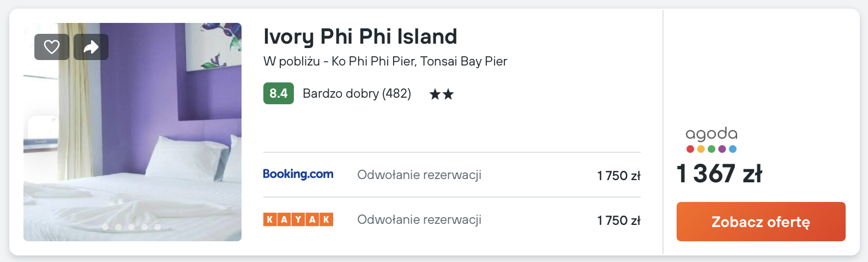The width and height of the screenshot is (868, 262).
Task: Save hotel to favorites with heart icon
Action: click(x=52, y=47)
